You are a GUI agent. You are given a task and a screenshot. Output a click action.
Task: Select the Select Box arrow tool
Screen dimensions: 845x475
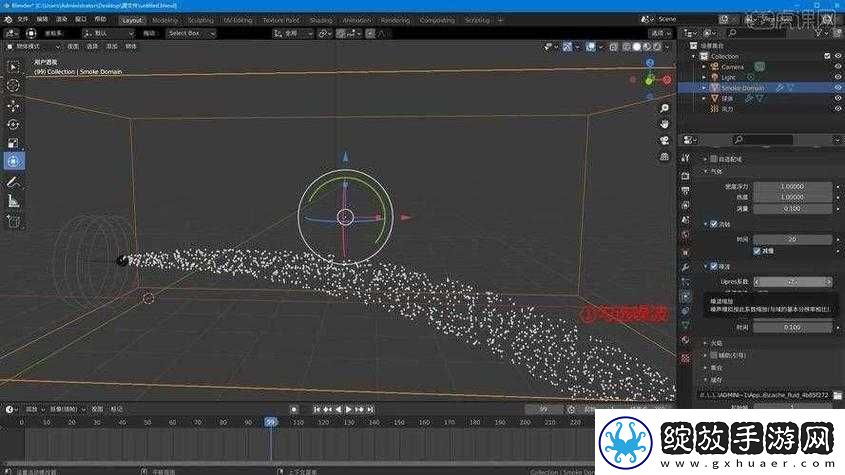(13, 67)
